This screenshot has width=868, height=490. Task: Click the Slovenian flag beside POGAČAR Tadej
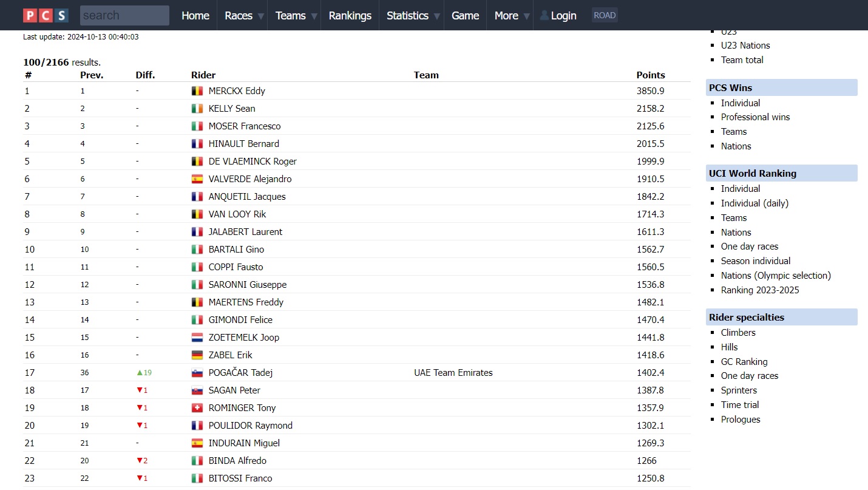pyautogui.click(x=197, y=373)
